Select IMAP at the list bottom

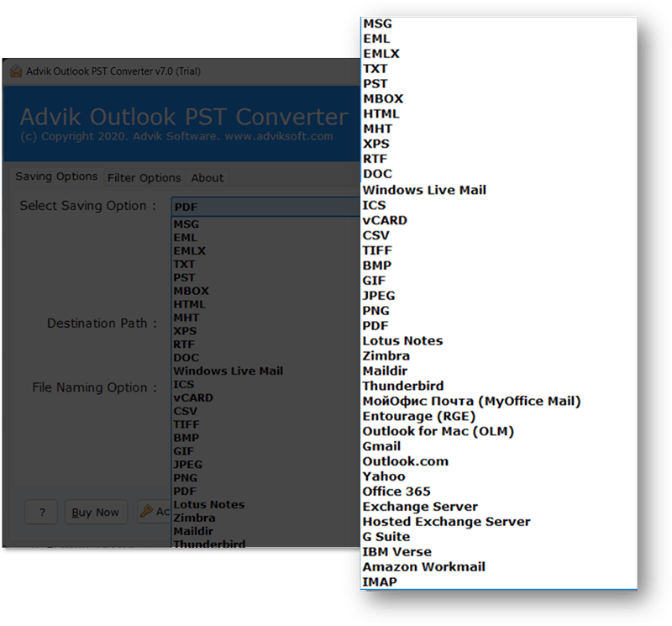pyautogui.click(x=380, y=581)
